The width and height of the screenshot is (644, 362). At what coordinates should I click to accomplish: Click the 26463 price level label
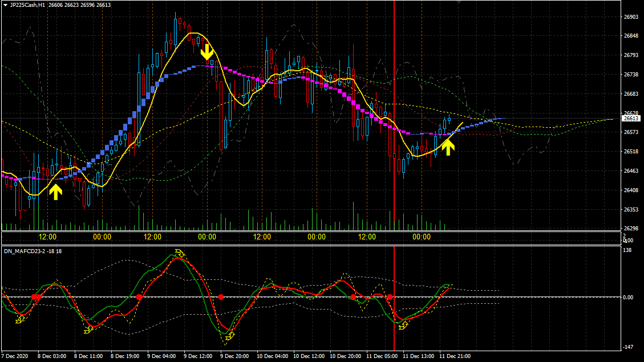pyautogui.click(x=631, y=170)
